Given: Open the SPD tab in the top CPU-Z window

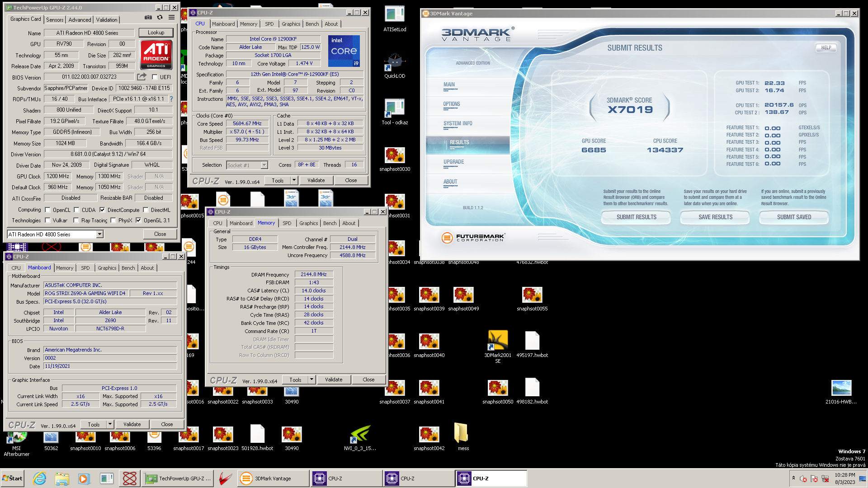Looking at the screenshot, I should [269, 24].
